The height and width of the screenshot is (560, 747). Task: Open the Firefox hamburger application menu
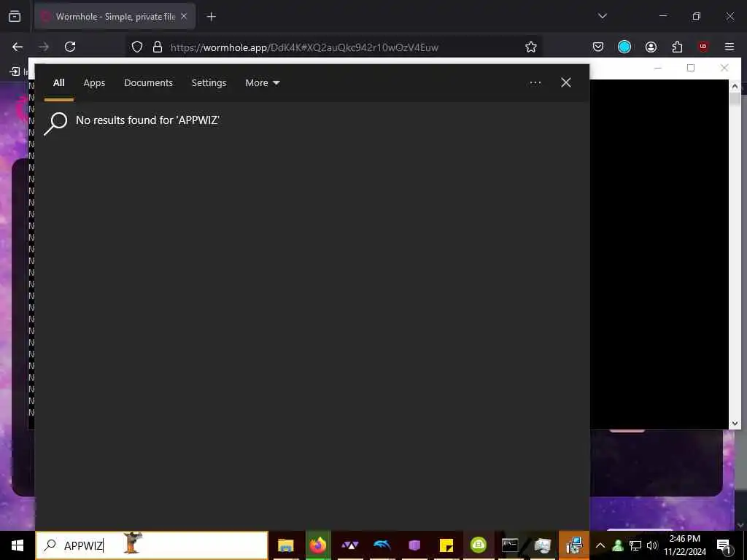(729, 47)
